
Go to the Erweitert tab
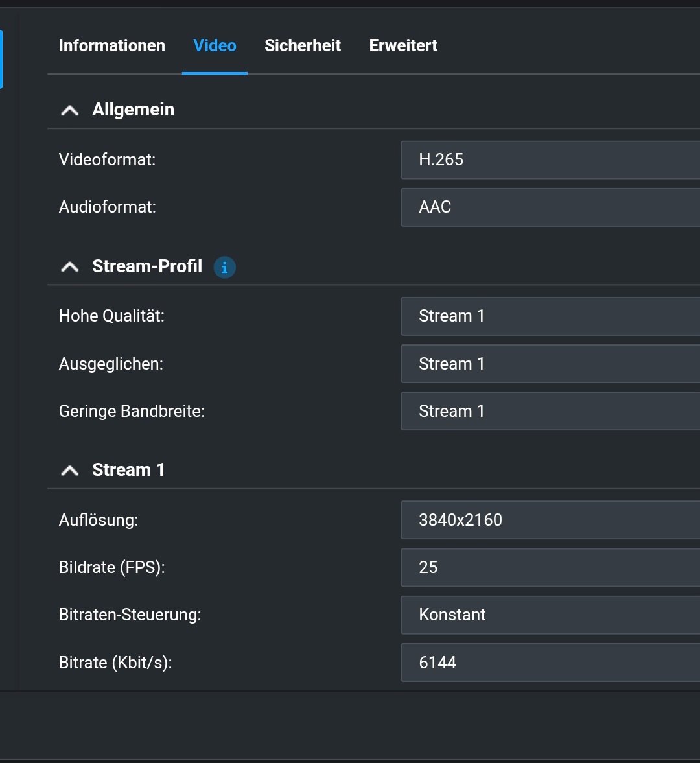click(403, 45)
